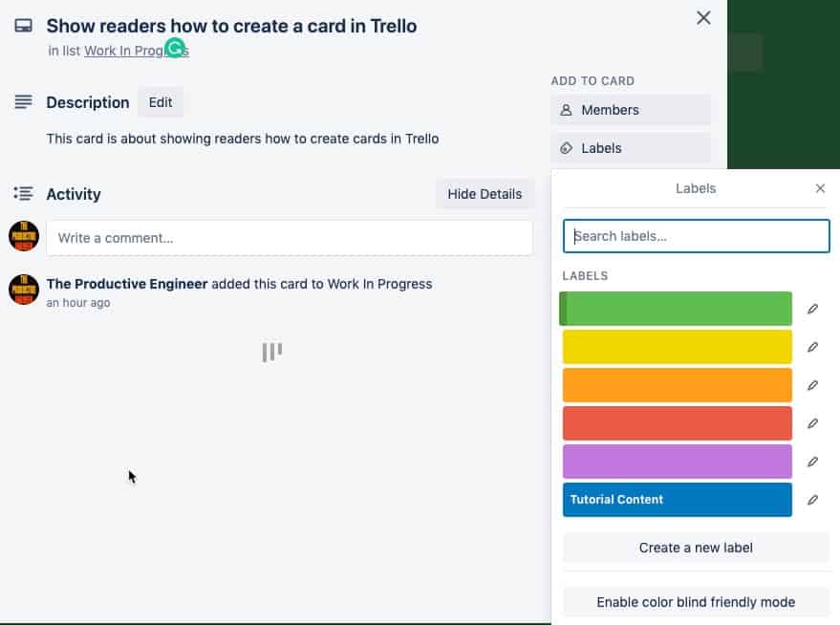Toggle the blue Tutorial Content label
Image resolution: width=840 pixels, height=625 pixels.
[678, 500]
